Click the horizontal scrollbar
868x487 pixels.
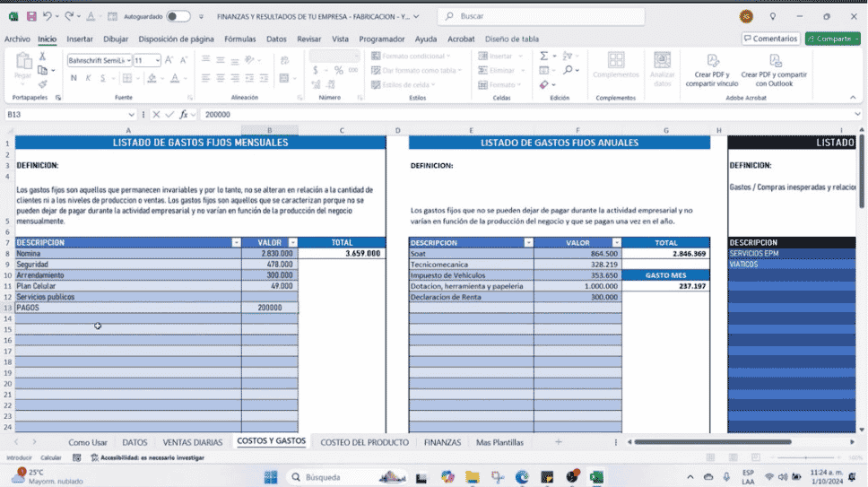point(713,442)
